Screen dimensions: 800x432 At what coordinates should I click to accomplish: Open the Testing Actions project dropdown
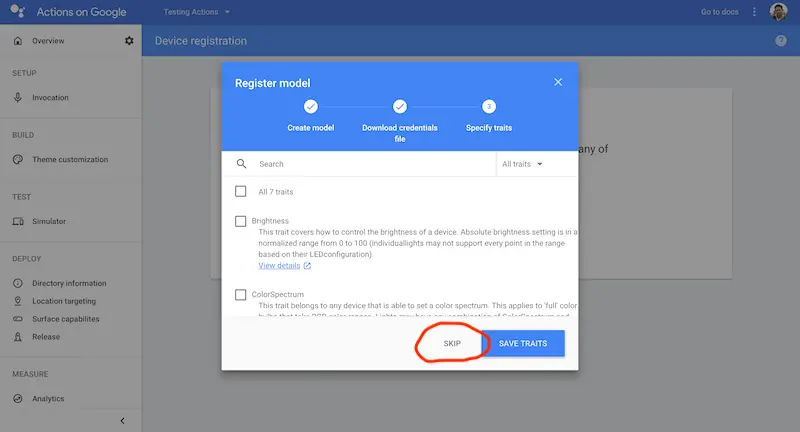click(196, 12)
